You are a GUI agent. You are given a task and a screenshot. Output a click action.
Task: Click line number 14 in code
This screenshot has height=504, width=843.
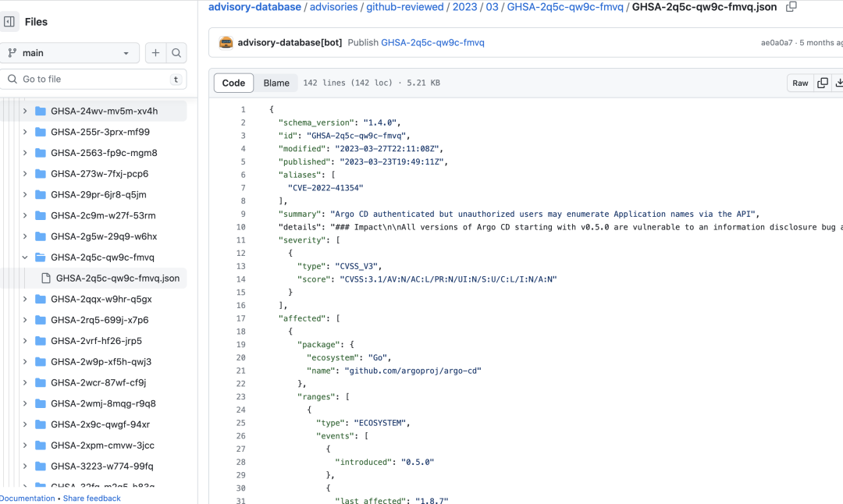(240, 279)
